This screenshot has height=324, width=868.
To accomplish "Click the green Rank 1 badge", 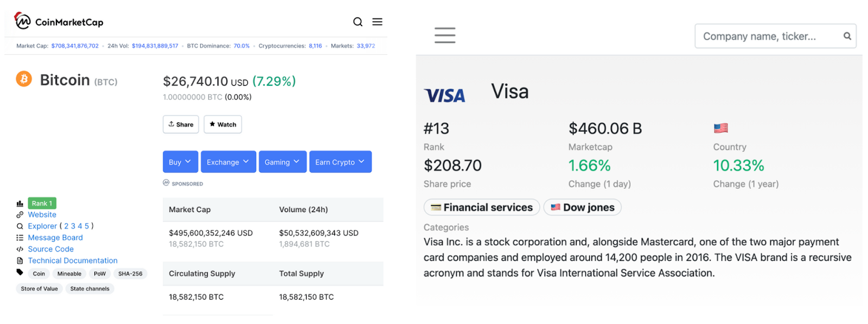I will pyautogui.click(x=42, y=204).
